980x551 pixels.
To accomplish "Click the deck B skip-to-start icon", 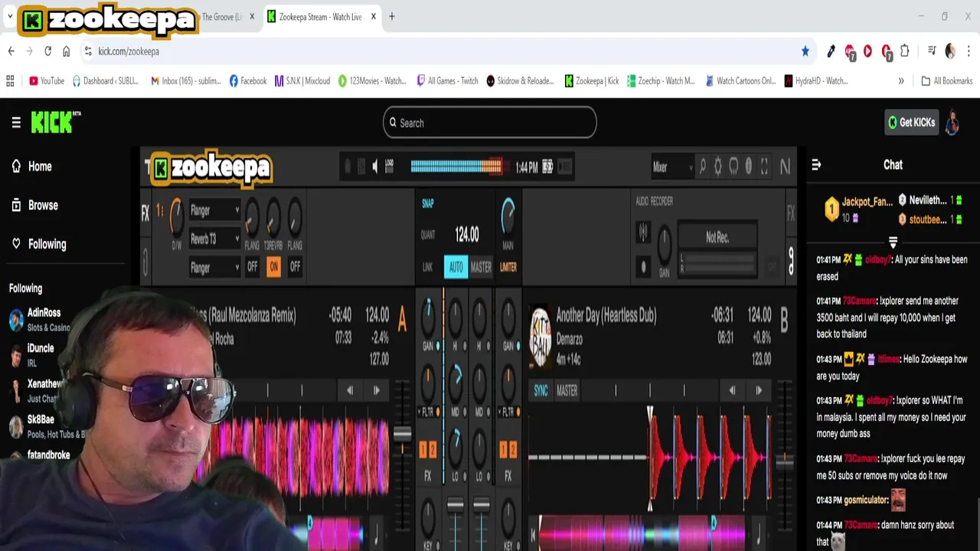I will [x=534, y=536].
